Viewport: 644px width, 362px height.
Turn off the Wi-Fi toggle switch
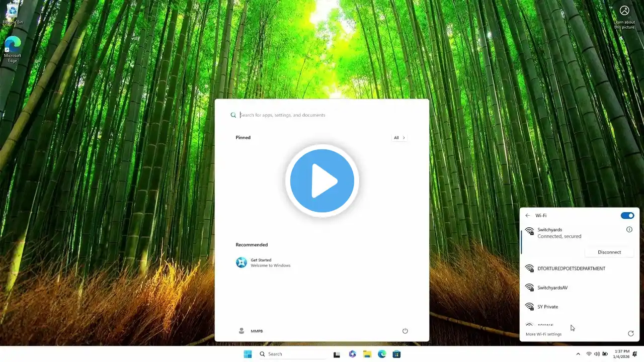(x=627, y=216)
